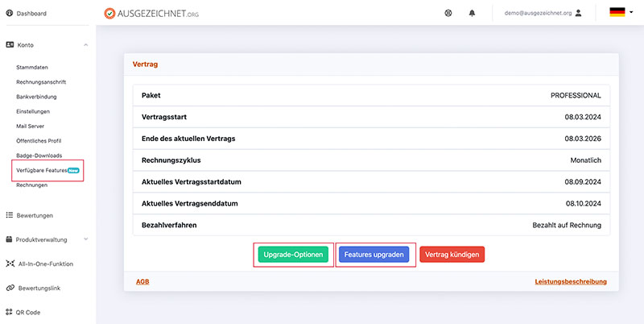The height and width of the screenshot is (324, 644).
Task: Open Dashboard from the sidebar
Action: pos(31,14)
